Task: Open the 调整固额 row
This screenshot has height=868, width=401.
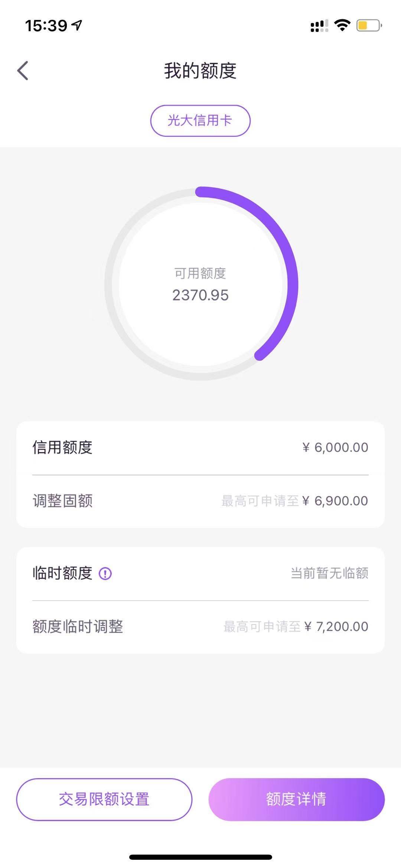Action: coord(200,501)
